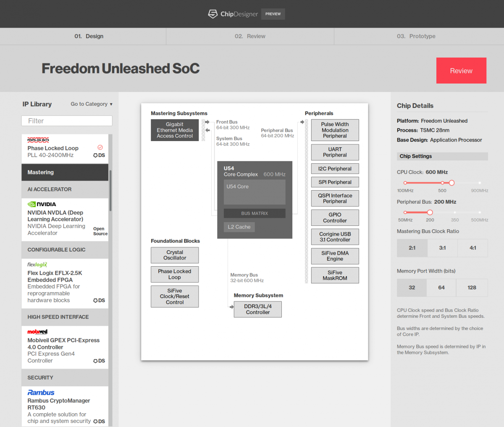Click the Analog Bits logo in IP Library

click(38, 140)
